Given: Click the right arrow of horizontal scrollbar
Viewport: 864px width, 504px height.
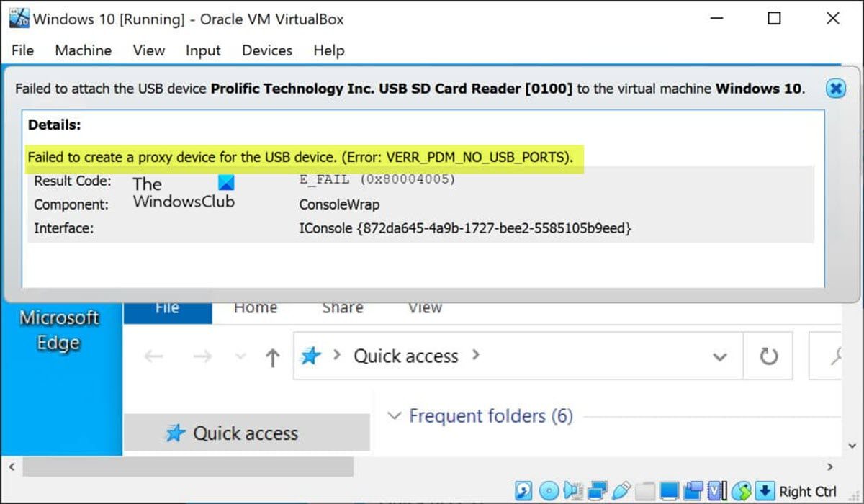Looking at the screenshot, I should click(x=829, y=467).
